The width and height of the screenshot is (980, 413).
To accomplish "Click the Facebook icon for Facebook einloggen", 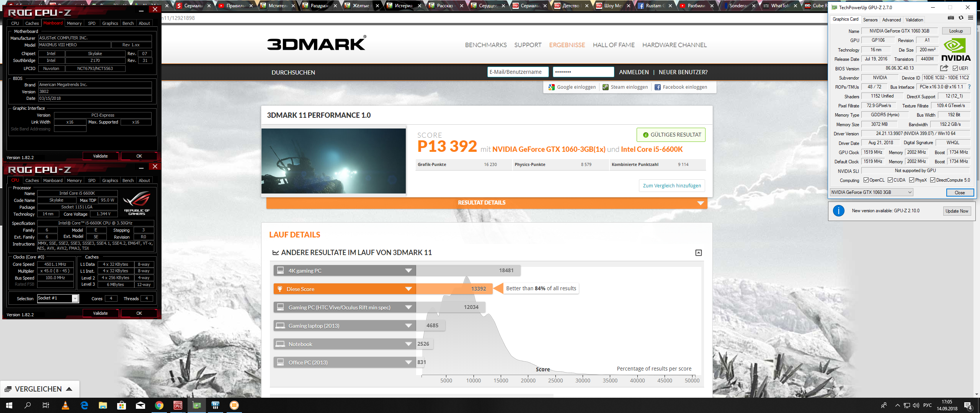I will tap(658, 87).
